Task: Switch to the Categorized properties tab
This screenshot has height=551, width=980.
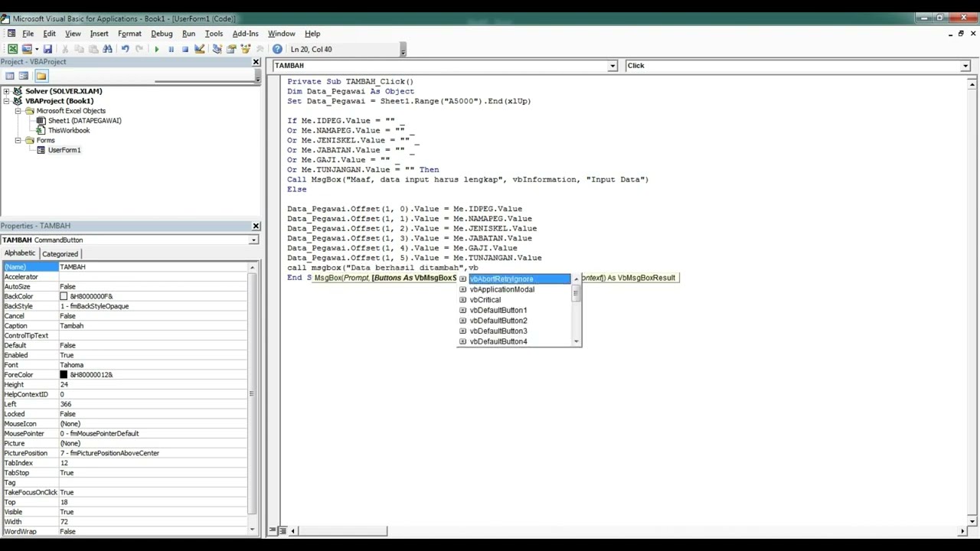Action: coord(60,254)
